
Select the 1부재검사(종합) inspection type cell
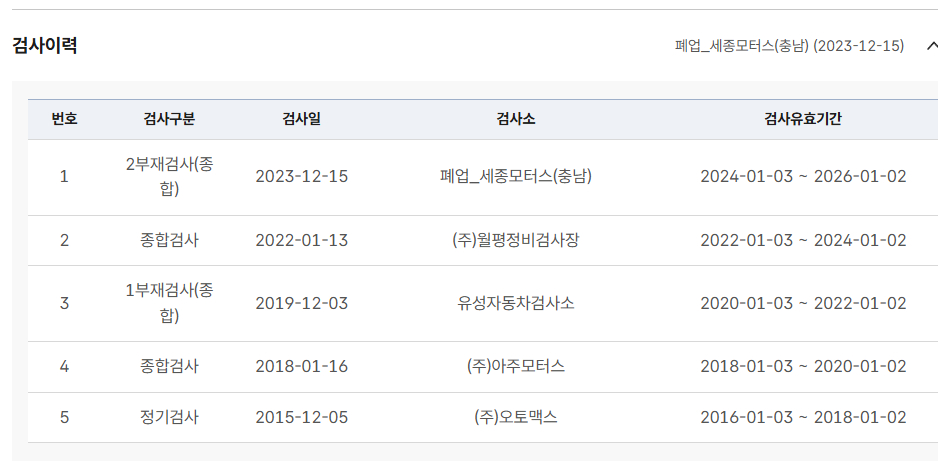pyautogui.click(x=169, y=303)
